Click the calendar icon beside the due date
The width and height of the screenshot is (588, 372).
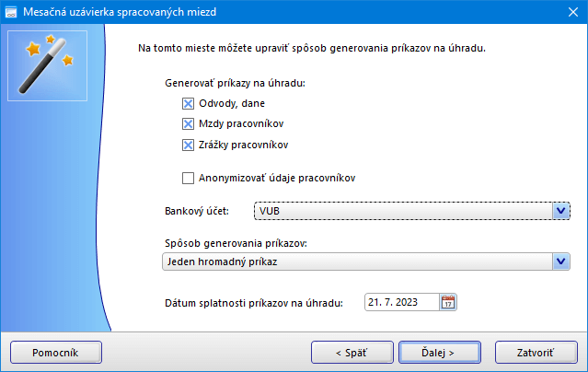[x=448, y=302]
